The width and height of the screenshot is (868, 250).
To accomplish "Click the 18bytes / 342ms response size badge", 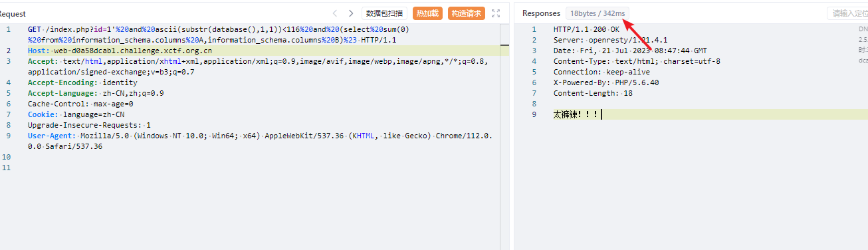I will coord(597,13).
